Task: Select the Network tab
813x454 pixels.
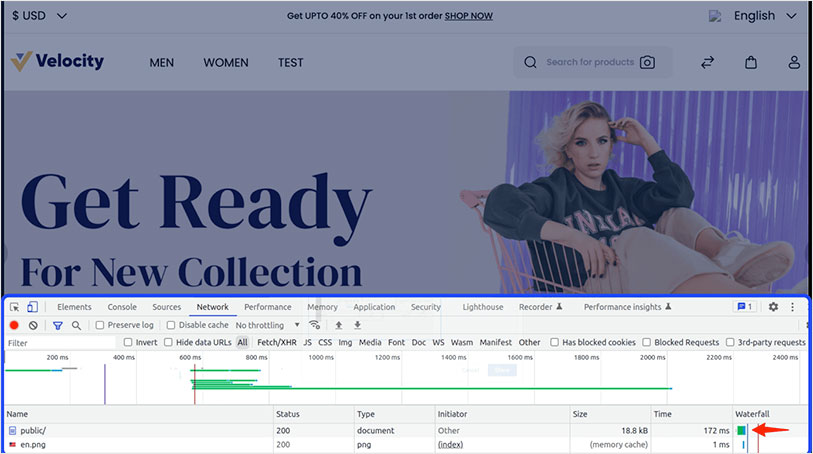Action: (213, 307)
